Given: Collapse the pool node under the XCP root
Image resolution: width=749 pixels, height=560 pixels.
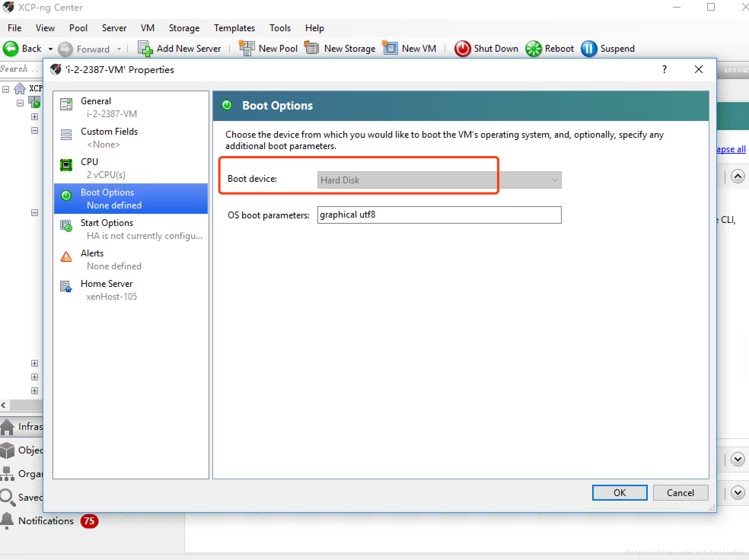Looking at the screenshot, I should click(x=20, y=103).
